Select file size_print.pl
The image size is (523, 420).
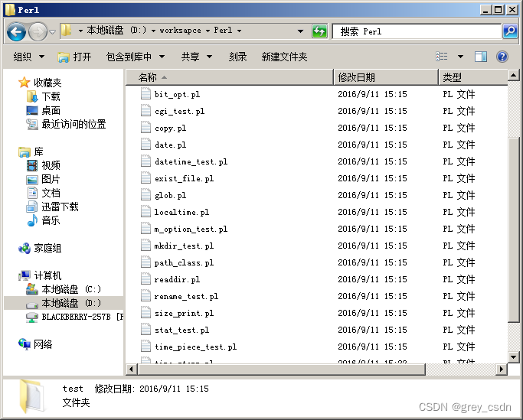click(184, 313)
